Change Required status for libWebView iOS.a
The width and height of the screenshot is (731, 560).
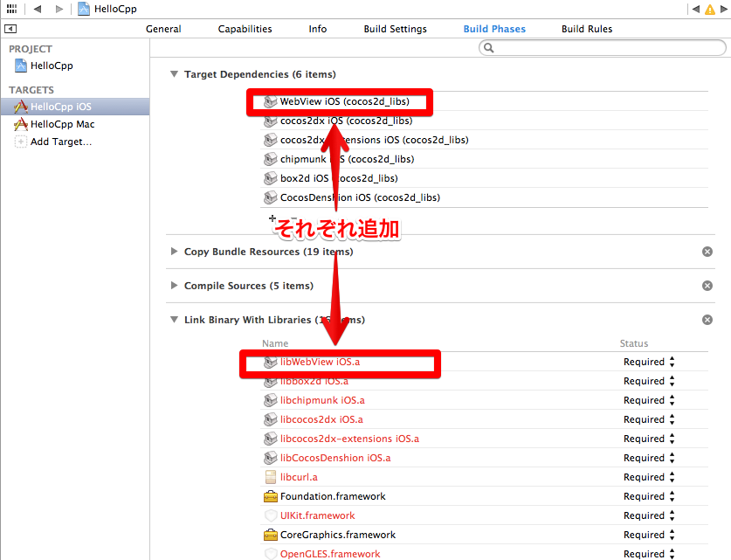[649, 362]
